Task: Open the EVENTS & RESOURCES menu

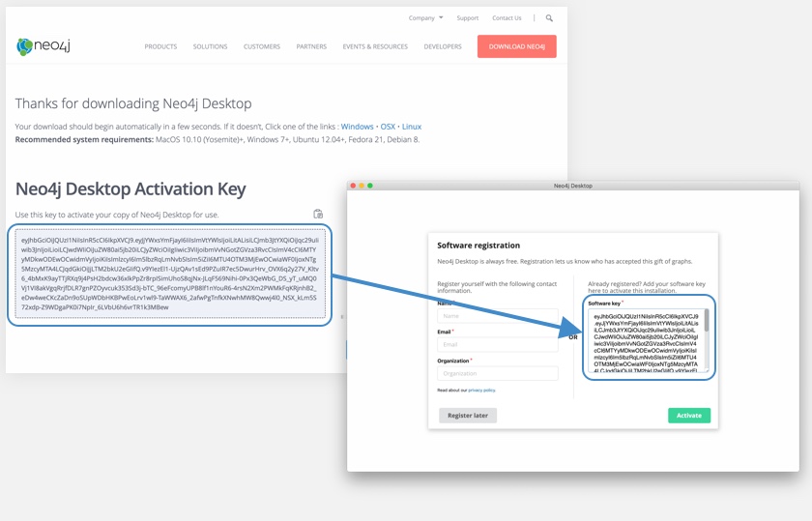Action: (x=375, y=46)
